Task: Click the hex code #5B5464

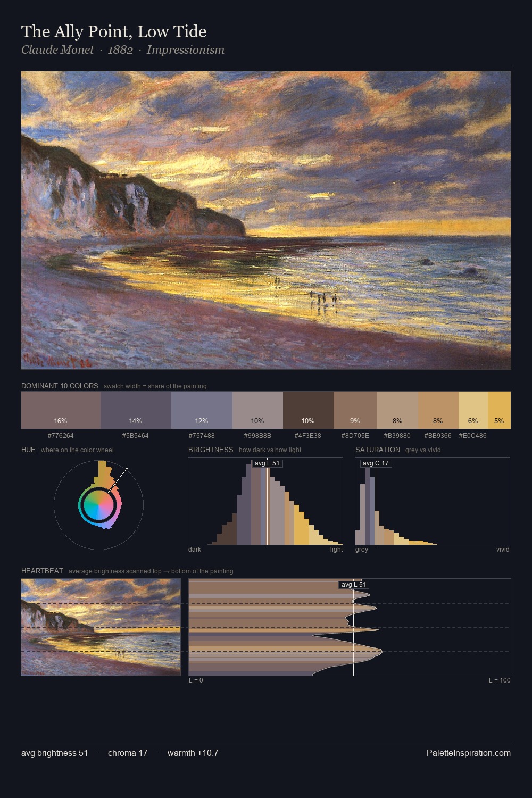Action: coord(136,436)
